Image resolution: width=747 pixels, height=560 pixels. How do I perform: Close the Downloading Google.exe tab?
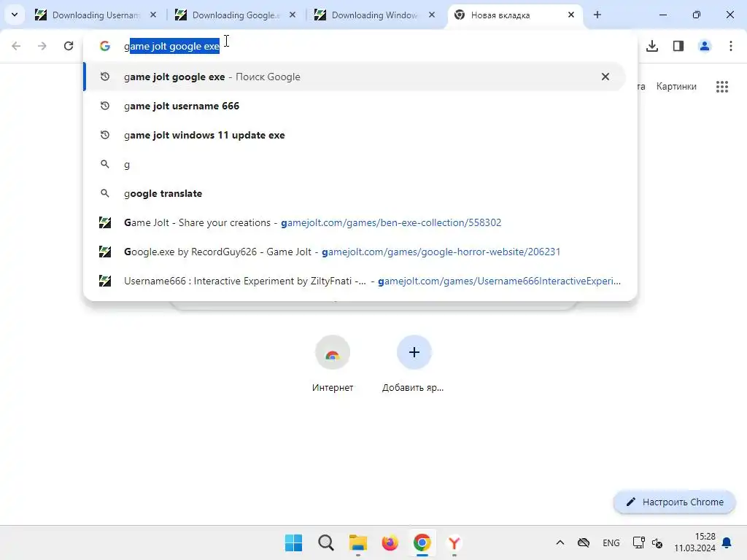(293, 15)
